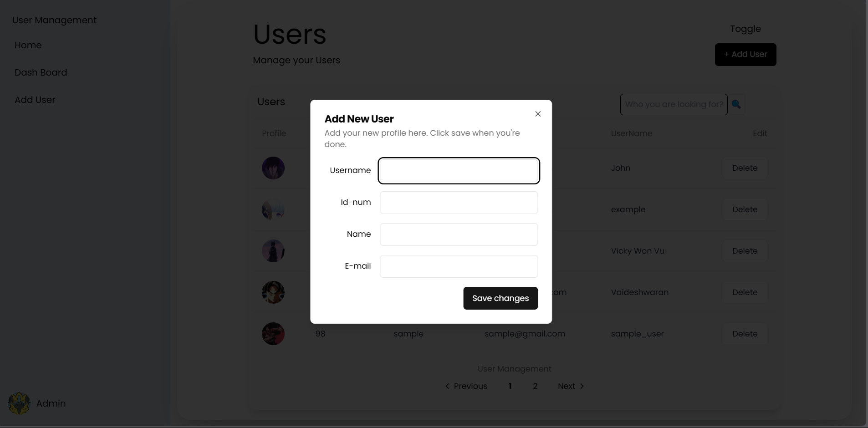Click the search magnifier icon
Viewport: 868px width, 428px height.
coord(736,104)
